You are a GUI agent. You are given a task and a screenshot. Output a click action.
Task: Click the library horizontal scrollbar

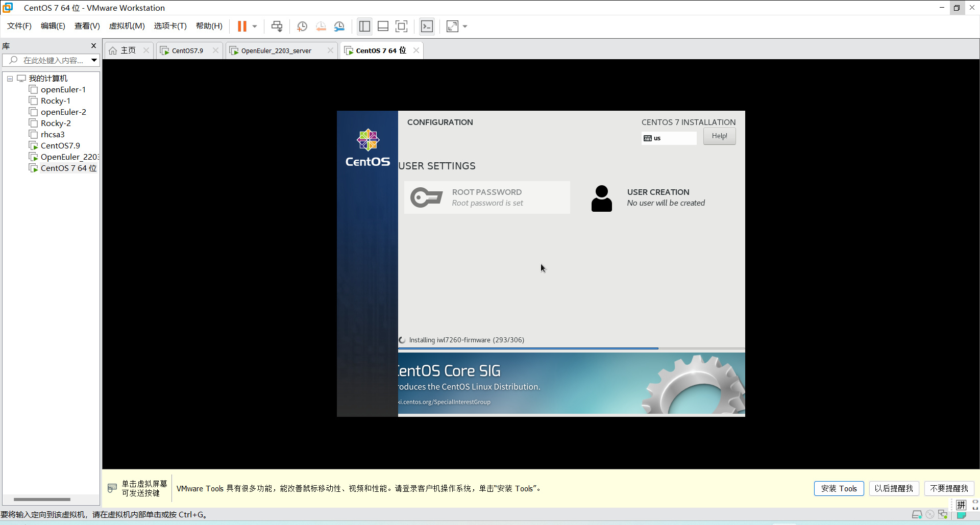point(42,499)
